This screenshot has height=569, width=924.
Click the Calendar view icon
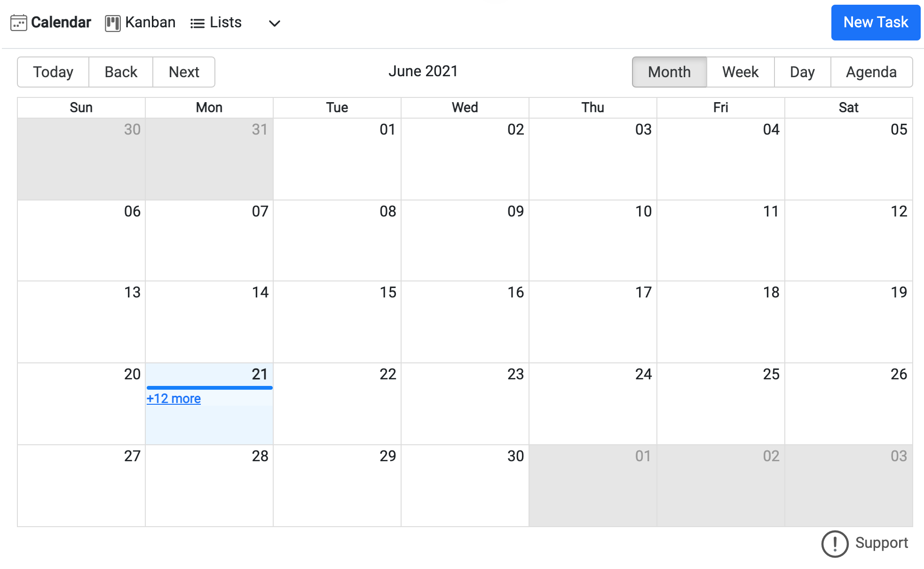click(18, 23)
